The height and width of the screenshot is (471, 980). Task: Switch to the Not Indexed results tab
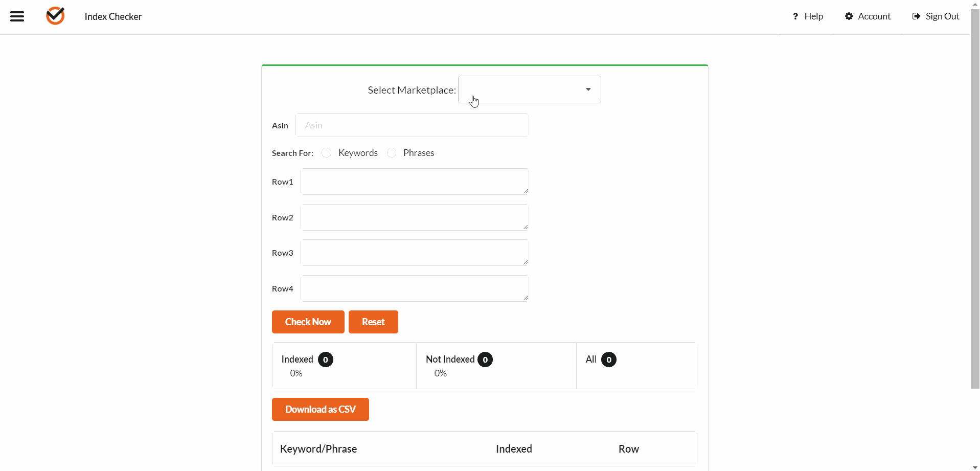coord(496,366)
